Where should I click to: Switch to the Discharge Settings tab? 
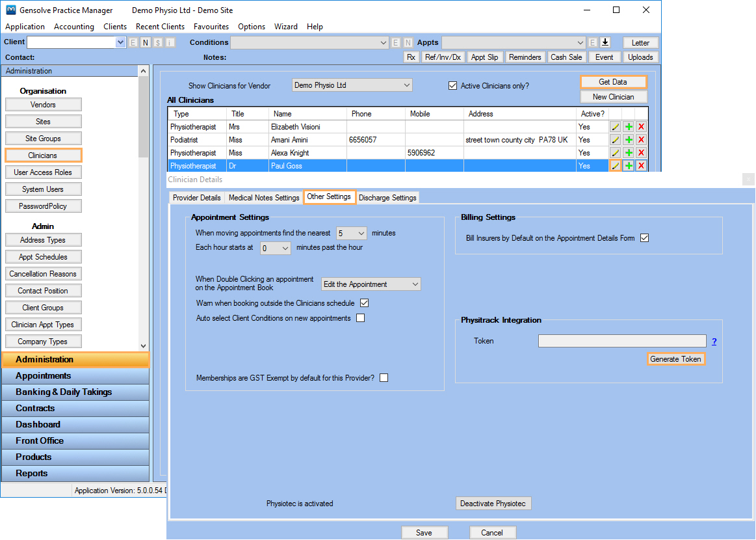point(387,198)
